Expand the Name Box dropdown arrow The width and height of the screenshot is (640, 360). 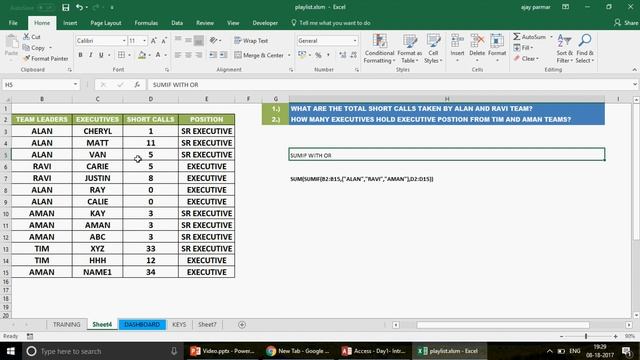76,85
